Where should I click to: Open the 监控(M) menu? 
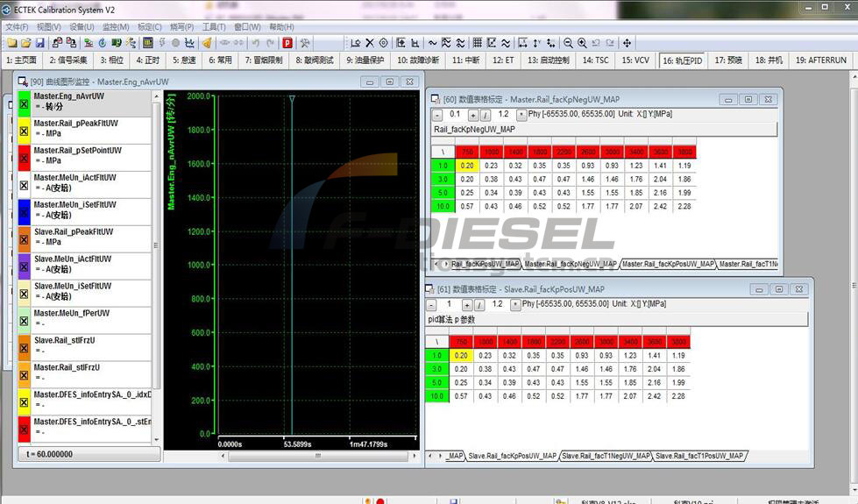tap(116, 27)
